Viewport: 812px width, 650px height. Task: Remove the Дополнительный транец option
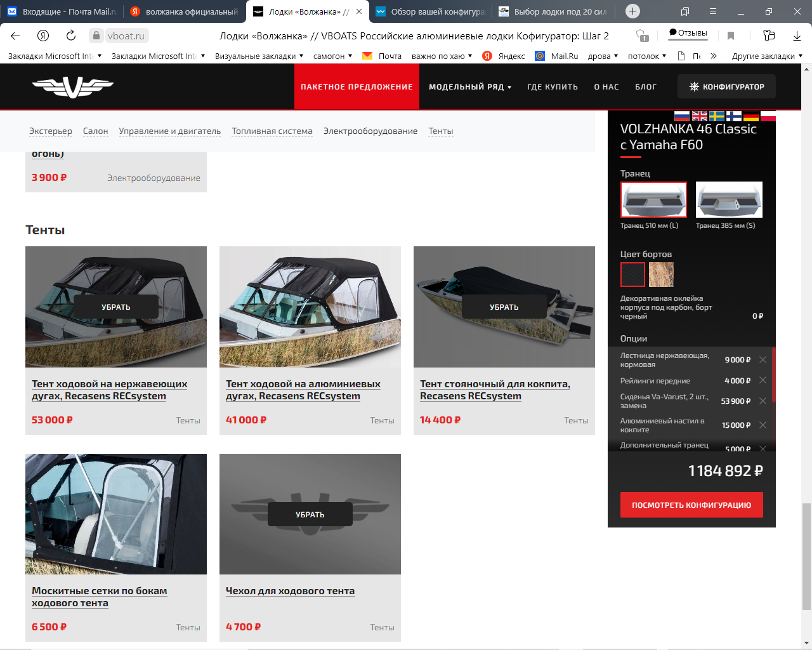[763, 448]
